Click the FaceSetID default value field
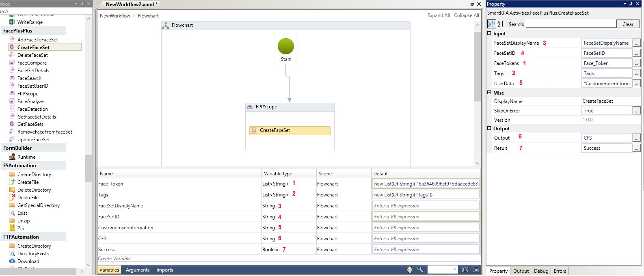 [x=426, y=217]
